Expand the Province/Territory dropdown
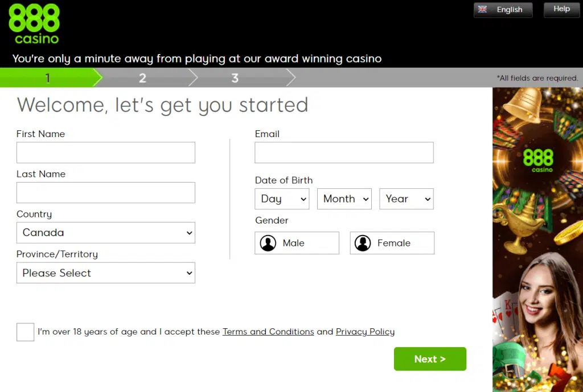The width and height of the screenshot is (583, 392). (105, 273)
